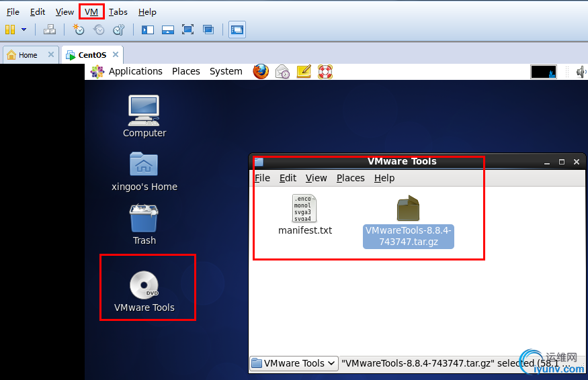588x380 pixels.
Task: Open Edit menu in VMware Tools window
Action: tap(288, 178)
